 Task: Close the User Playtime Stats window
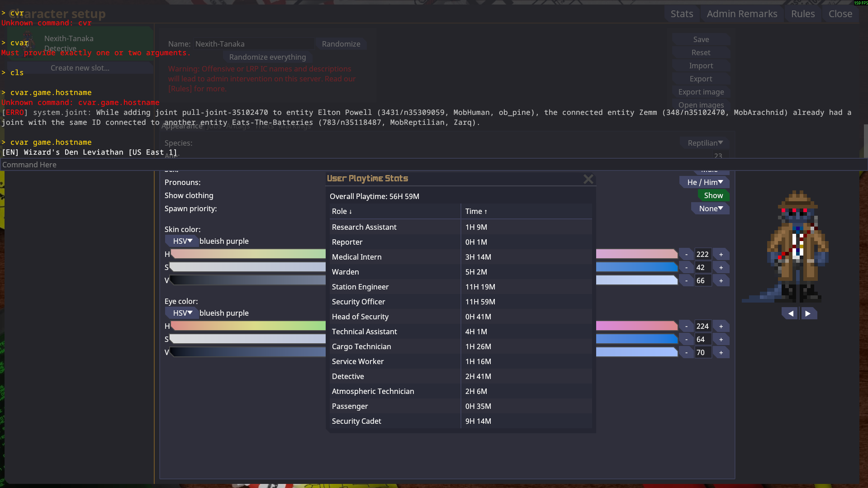tap(588, 179)
